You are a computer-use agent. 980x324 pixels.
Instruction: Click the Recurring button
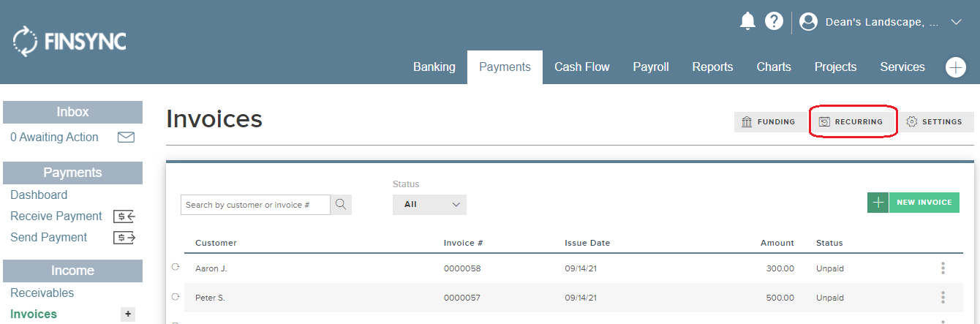pyautogui.click(x=852, y=122)
